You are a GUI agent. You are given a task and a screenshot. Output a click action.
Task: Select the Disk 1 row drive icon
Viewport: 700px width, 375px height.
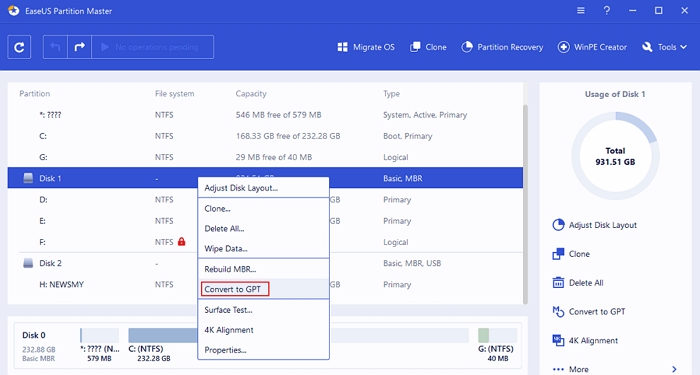point(28,178)
